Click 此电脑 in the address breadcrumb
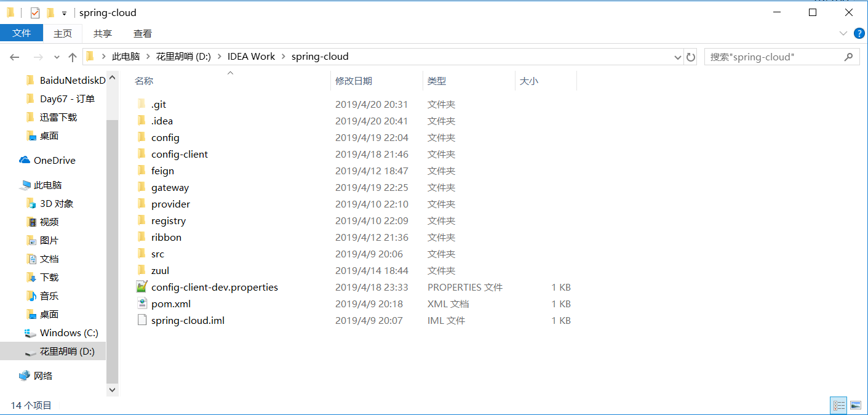Screen dimensions: 868x415 pyautogui.click(x=125, y=57)
